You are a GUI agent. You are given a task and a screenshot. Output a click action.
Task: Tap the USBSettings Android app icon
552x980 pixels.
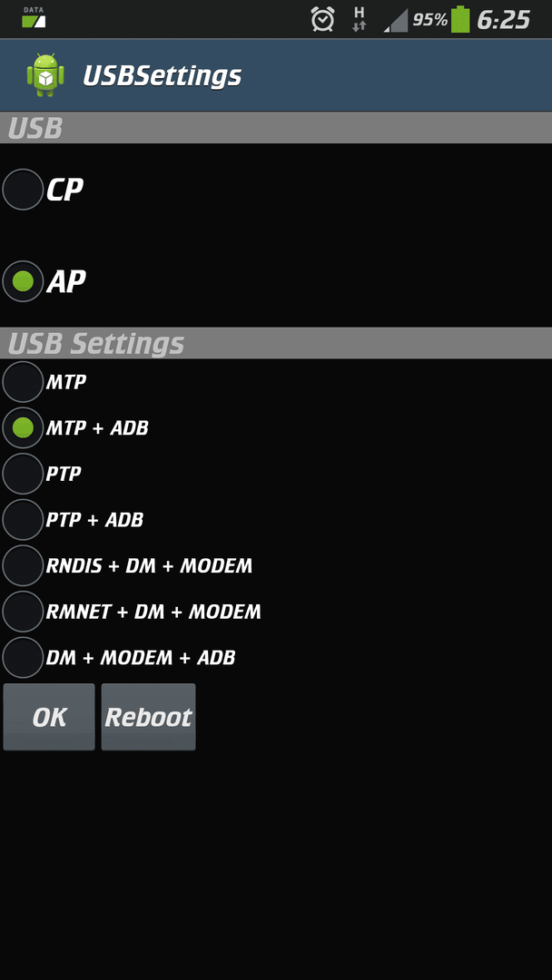45,75
